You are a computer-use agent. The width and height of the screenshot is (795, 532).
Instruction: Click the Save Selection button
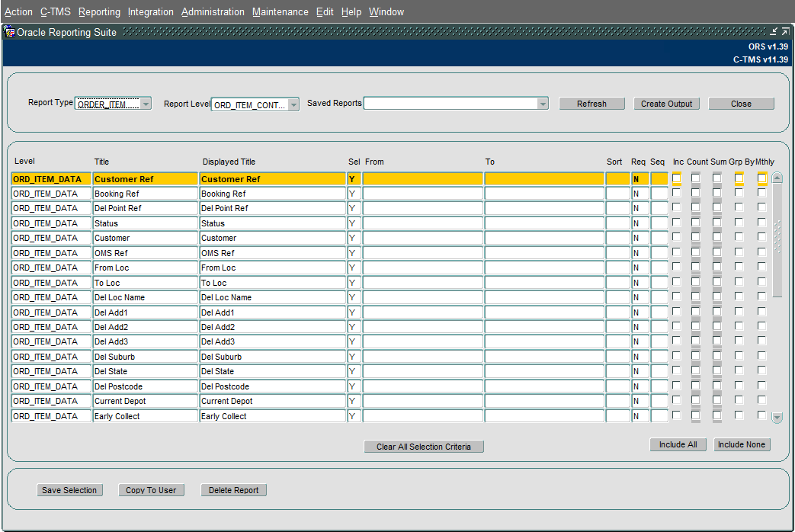click(x=69, y=490)
